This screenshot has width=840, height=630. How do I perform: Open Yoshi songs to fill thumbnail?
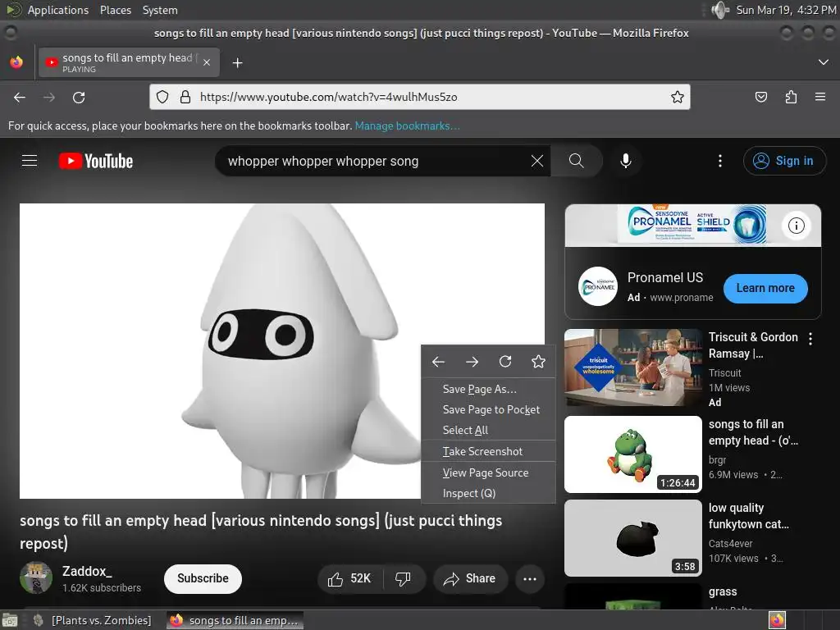pyautogui.click(x=633, y=454)
